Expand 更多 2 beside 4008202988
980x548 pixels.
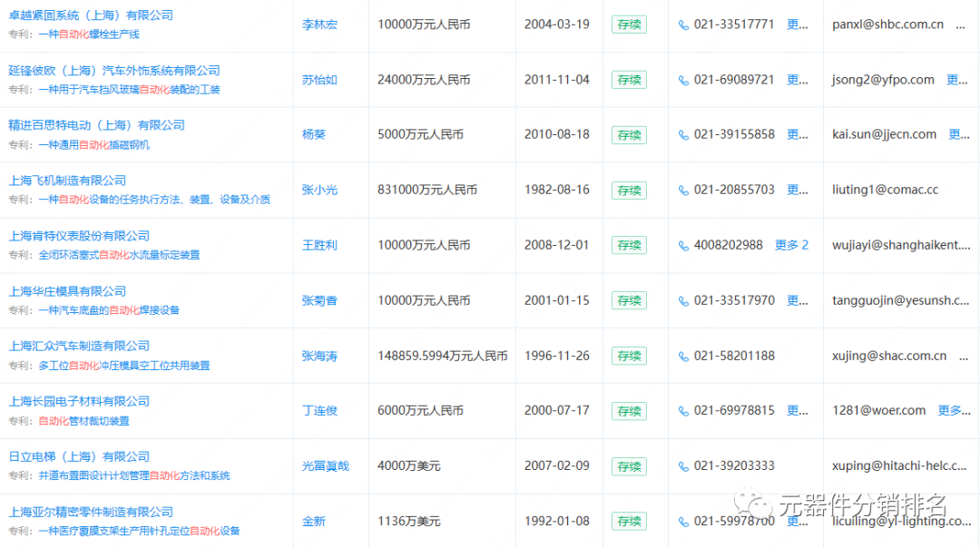pos(792,245)
